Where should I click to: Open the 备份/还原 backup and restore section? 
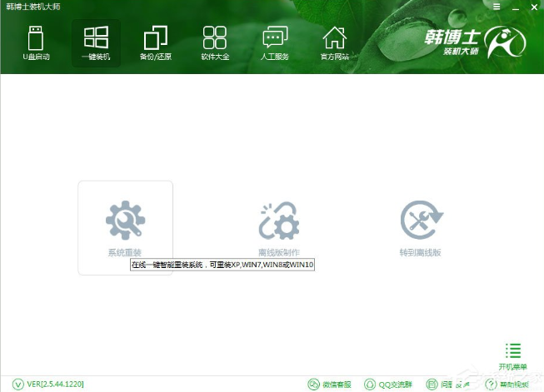(156, 42)
